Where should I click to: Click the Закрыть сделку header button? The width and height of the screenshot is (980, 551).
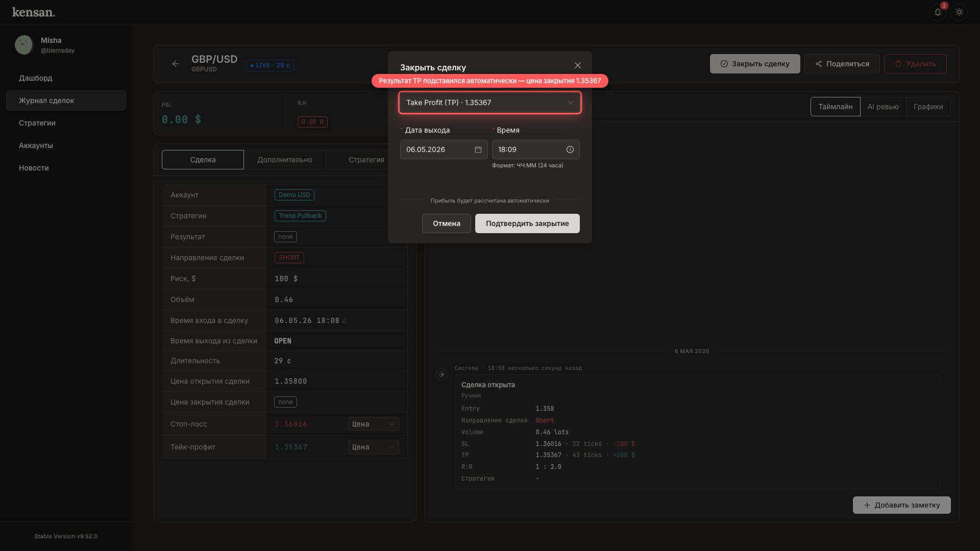pos(755,64)
